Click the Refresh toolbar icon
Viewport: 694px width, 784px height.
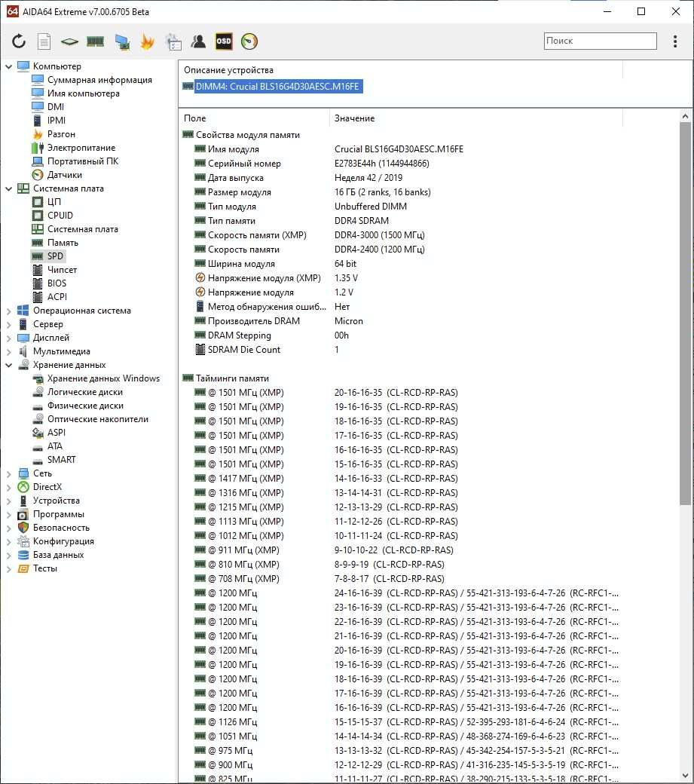click(x=19, y=41)
